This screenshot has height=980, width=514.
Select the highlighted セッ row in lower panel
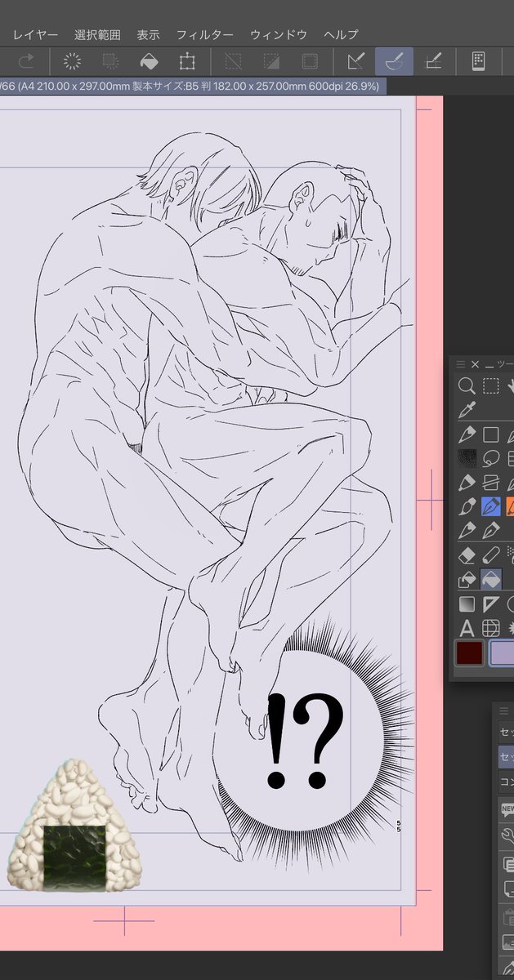(506, 757)
